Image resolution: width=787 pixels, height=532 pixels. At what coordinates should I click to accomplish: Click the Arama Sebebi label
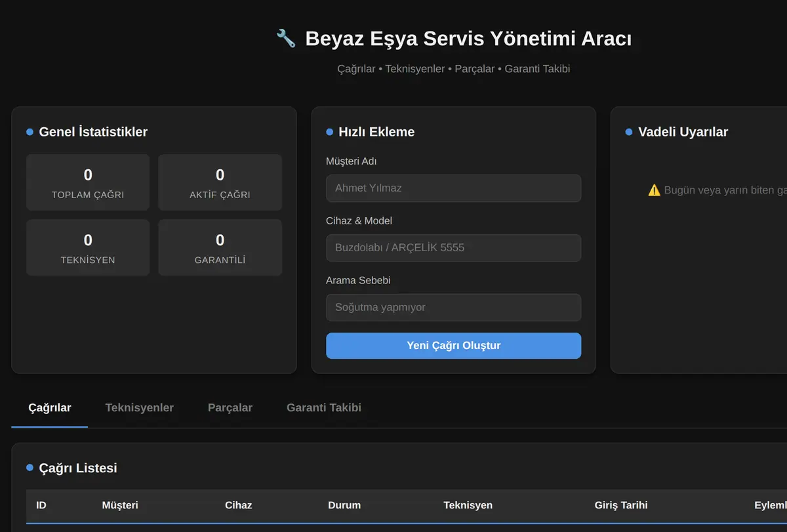pos(358,281)
